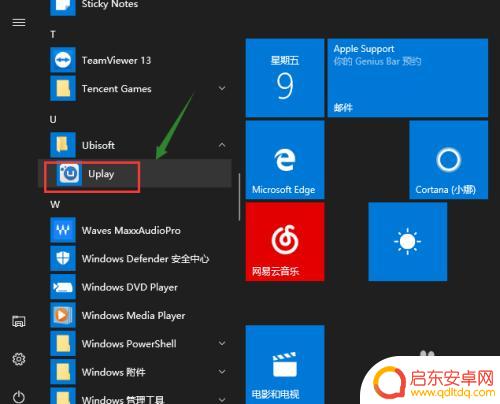This screenshot has width=500, height=404.
Task: Click the Waves MaxxAudioPro icon
Action: pos(63,230)
